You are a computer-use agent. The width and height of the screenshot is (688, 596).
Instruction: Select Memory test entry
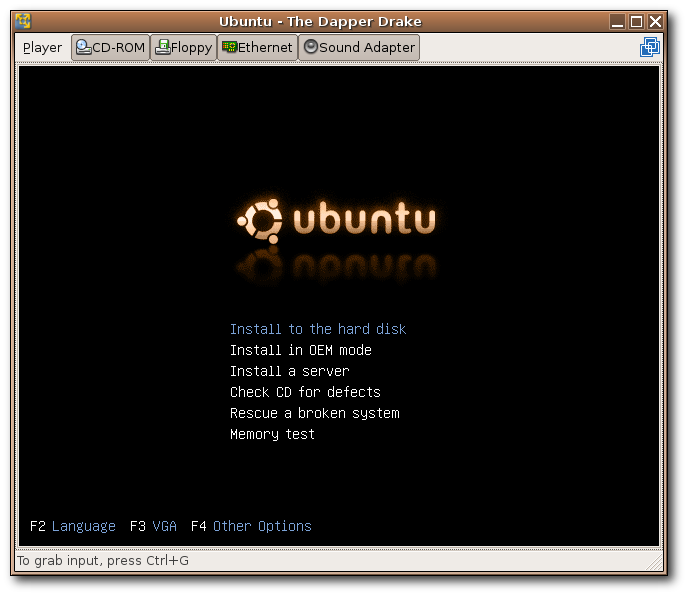272,434
